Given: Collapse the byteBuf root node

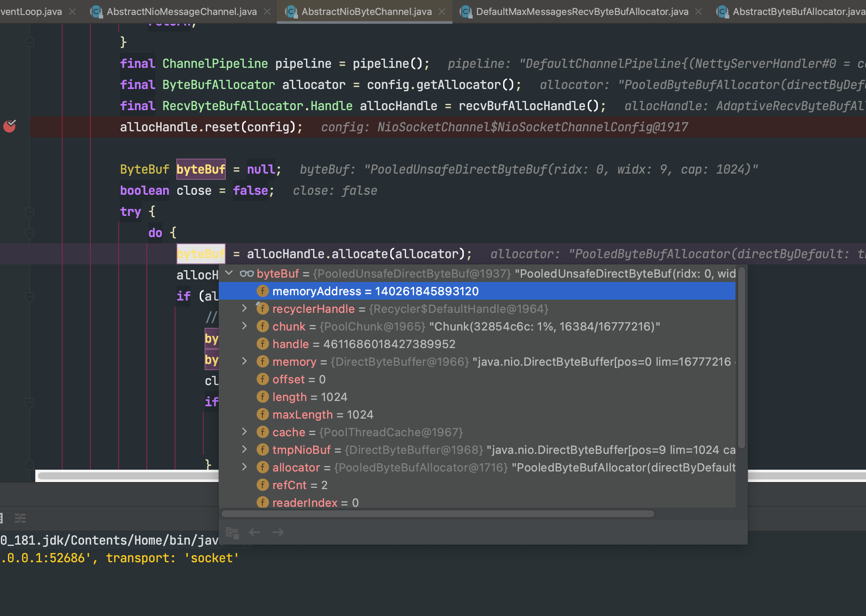Looking at the screenshot, I should point(229,273).
